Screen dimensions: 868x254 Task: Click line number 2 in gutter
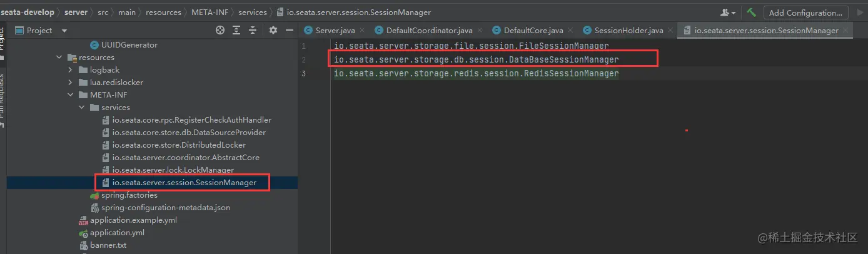pos(304,59)
